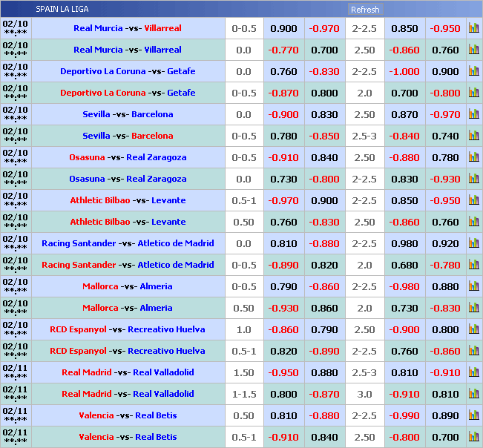
Task: Open chart icon for Valencia 0.5-1 handicap row
Action: click(x=473, y=437)
